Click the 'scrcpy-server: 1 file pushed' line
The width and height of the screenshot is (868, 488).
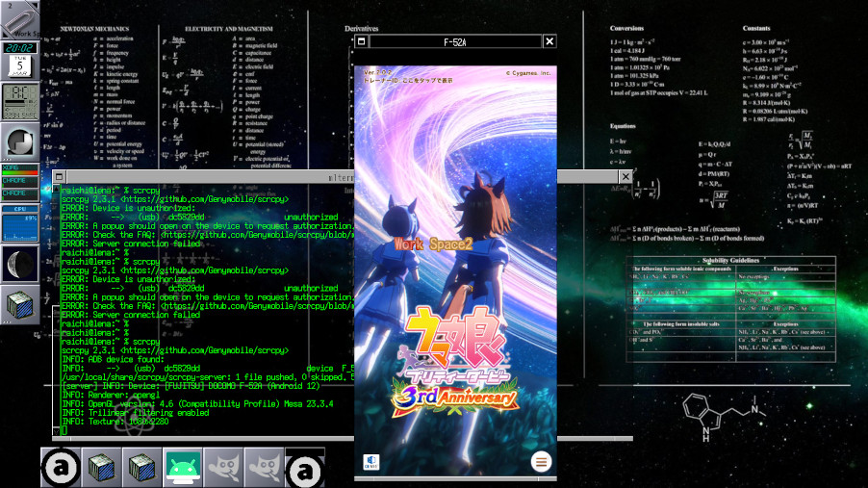[x=208, y=377]
